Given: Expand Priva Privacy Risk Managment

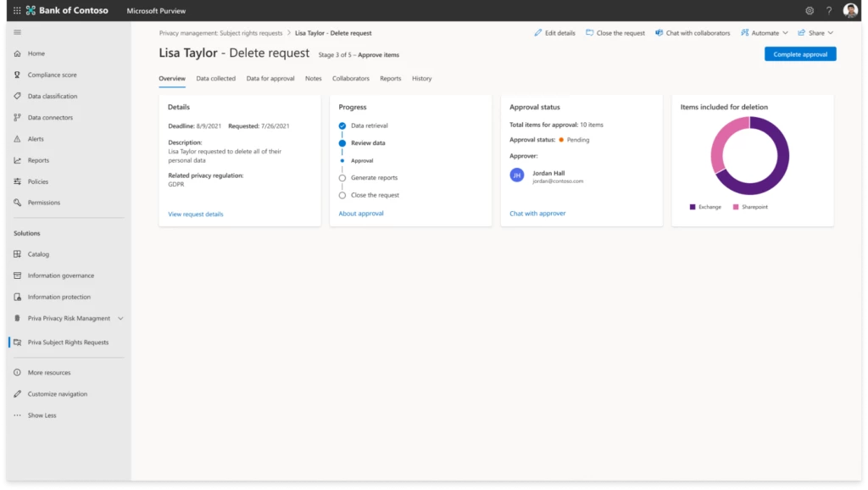Looking at the screenshot, I should (119, 318).
